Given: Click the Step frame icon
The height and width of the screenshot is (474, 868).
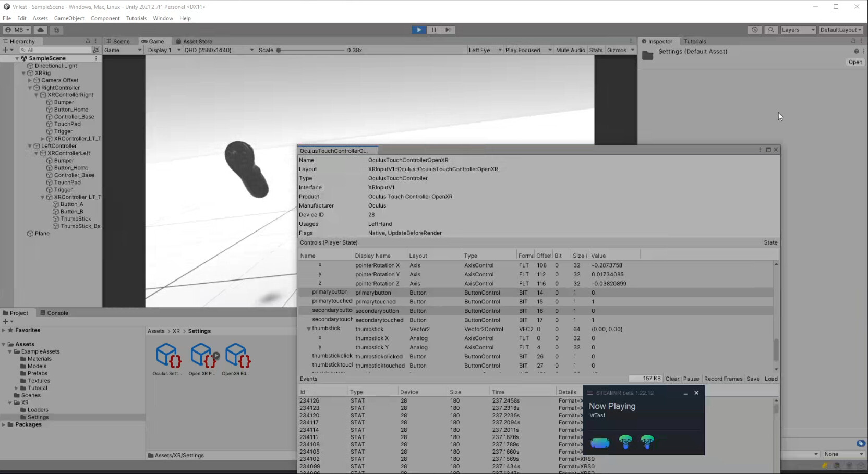Looking at the screenshot, I should (448, 30).
